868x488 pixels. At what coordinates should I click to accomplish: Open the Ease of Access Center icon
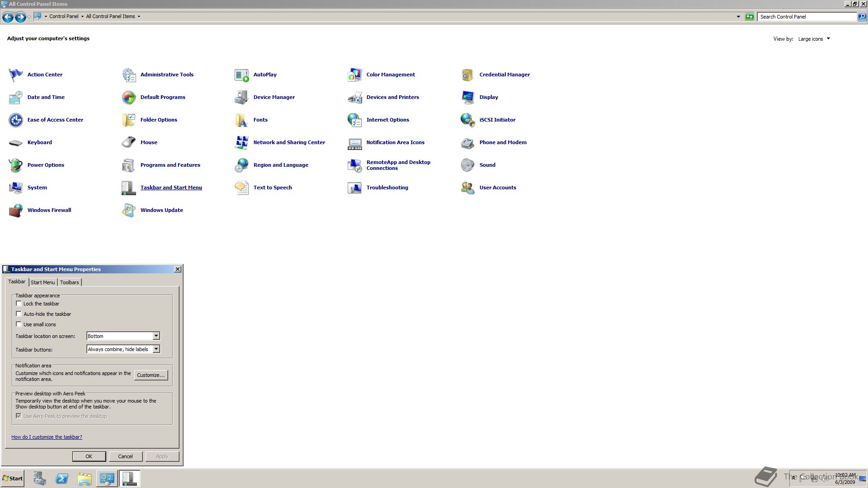(x=16, y=120)
